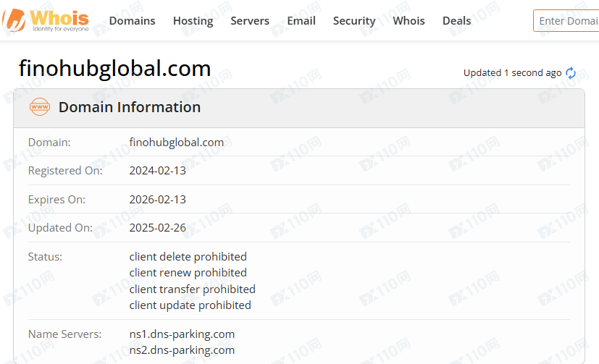Image resolution: width=599 pixels, height=364 pixels.
Task: Click the Updated On date 2025-02-26
Action: 157,227
